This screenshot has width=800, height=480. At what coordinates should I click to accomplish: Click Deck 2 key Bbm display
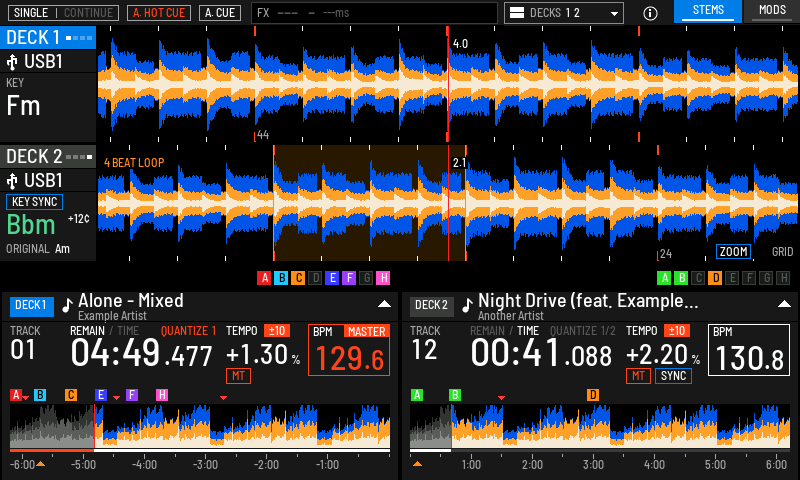[31, 225]
